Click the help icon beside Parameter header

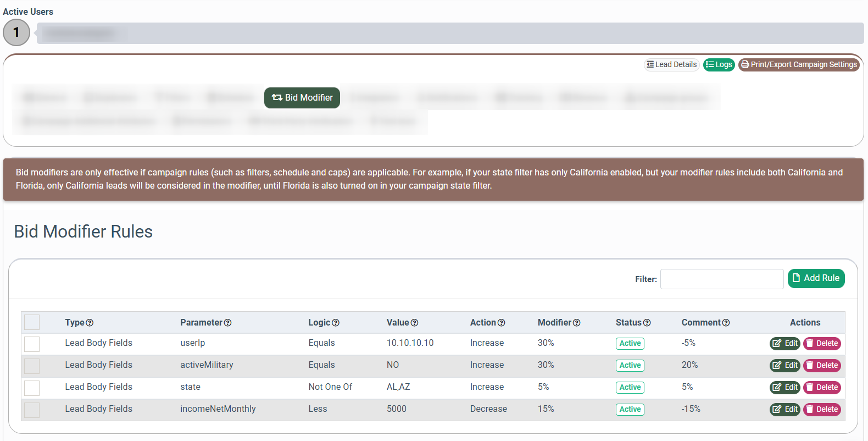(x=227, y=323)
